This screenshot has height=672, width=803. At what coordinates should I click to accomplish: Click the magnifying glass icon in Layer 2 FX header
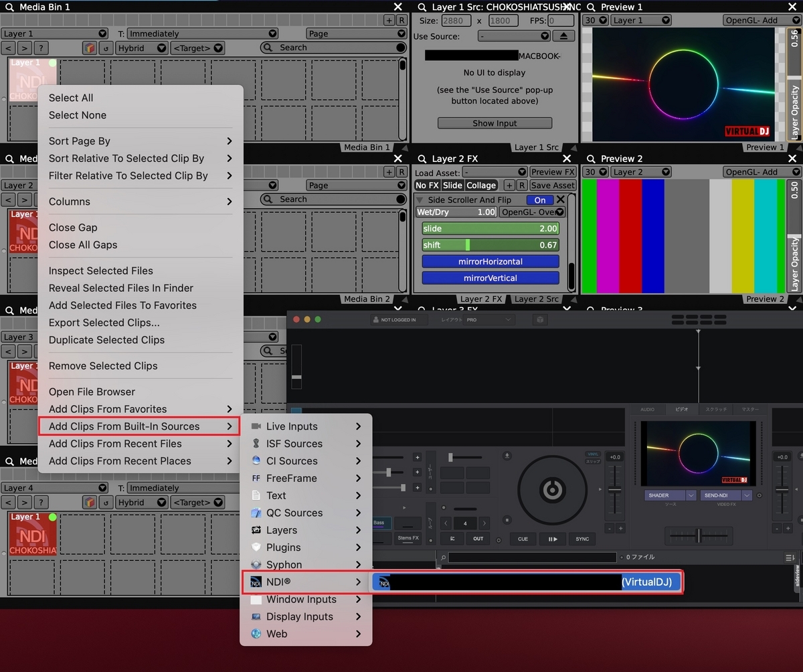click(422, 159)
